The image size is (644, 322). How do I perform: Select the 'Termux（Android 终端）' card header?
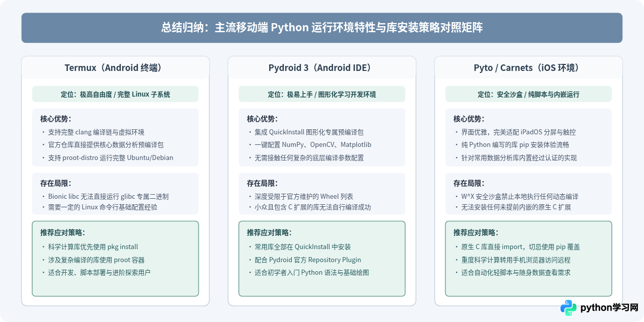click(115, 68)
